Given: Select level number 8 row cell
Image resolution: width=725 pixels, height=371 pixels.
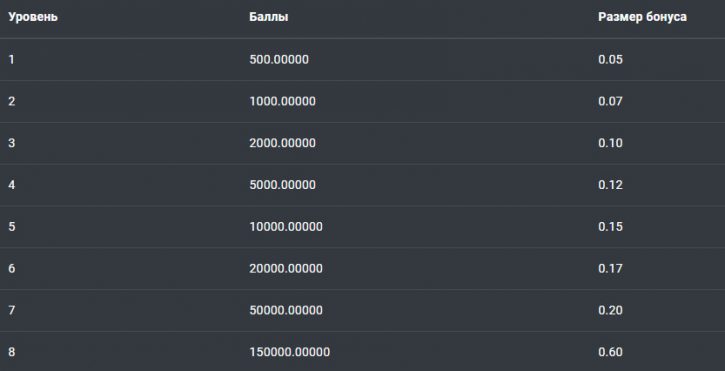Looking at the screenshot, I should 12,352.
